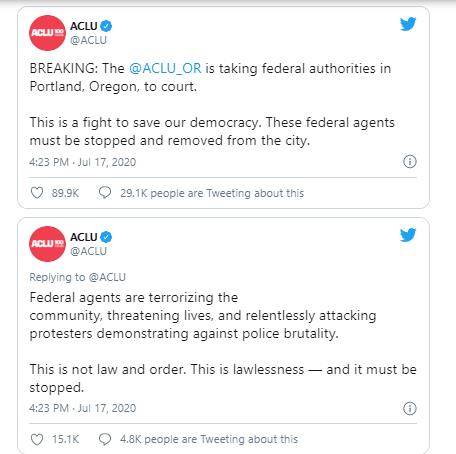Like the first ACLU tweet via heart icon
Screen dimensions: 456x454
(x=37, y=193)
